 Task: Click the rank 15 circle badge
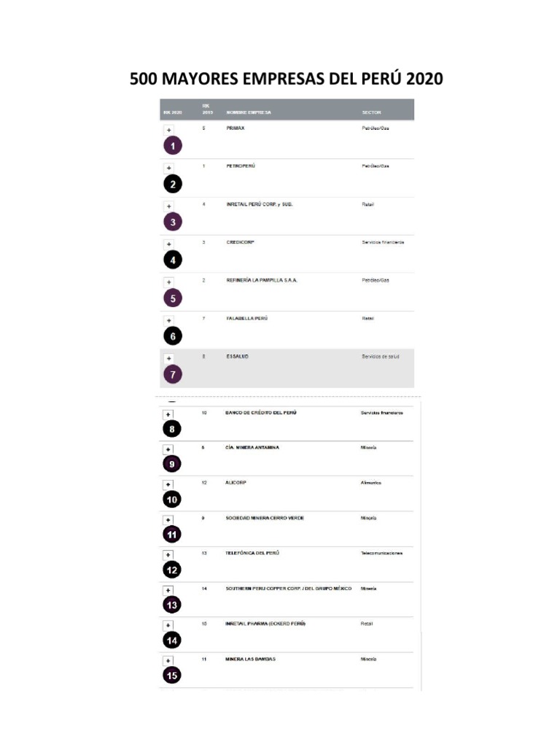[172, 675]
